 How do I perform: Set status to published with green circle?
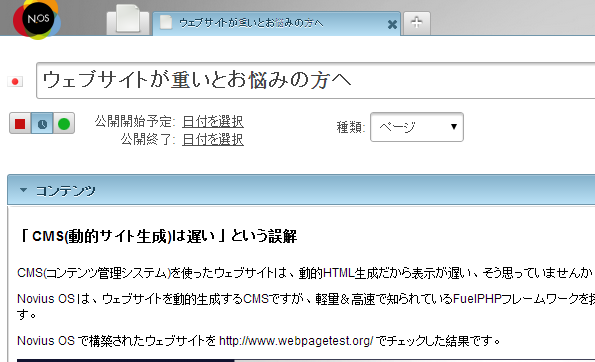[x=64, y=123]
